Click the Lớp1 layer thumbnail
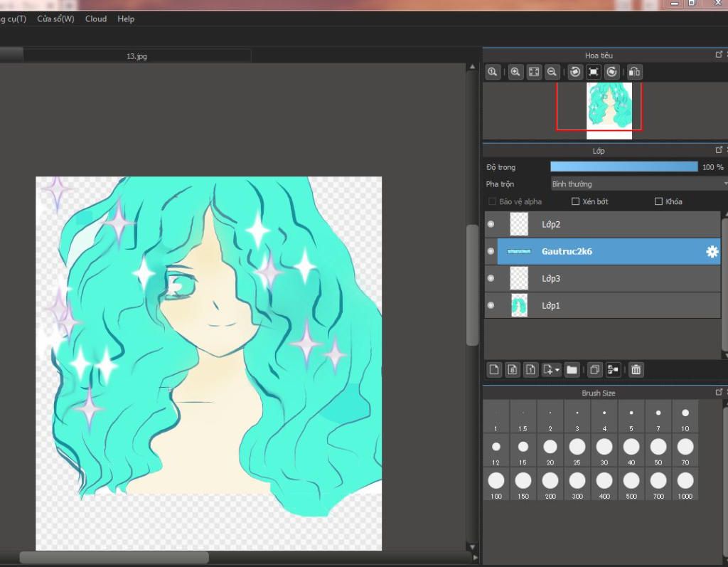Viewport: 728px width, 567px height. [x=519, y=305]
